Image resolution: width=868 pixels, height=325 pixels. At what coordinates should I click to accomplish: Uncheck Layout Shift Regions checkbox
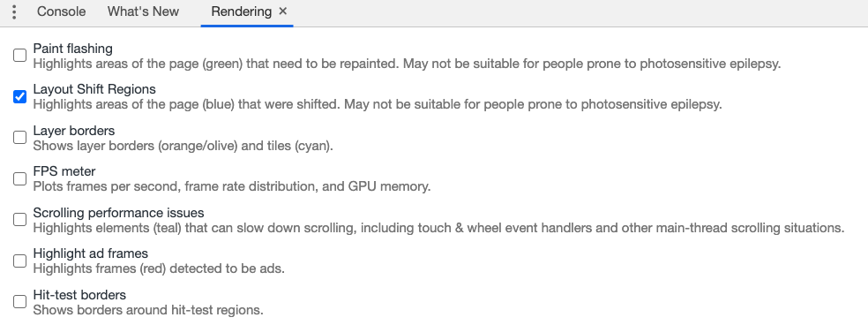click(20, 96)
